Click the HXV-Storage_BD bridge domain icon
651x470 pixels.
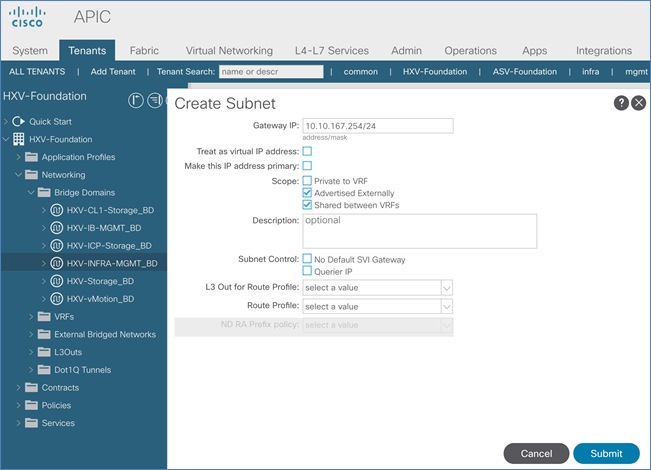(56, 281)
